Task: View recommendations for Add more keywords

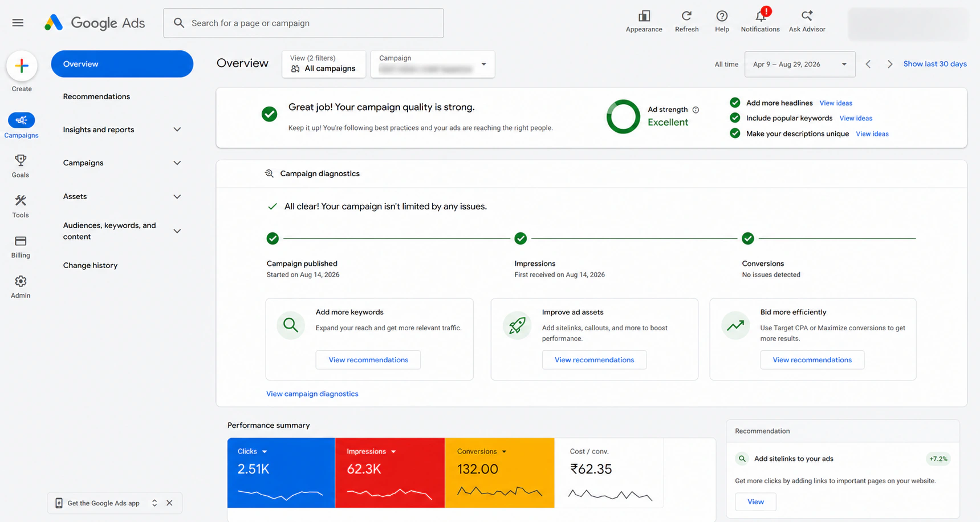Action: pos(368,360)
